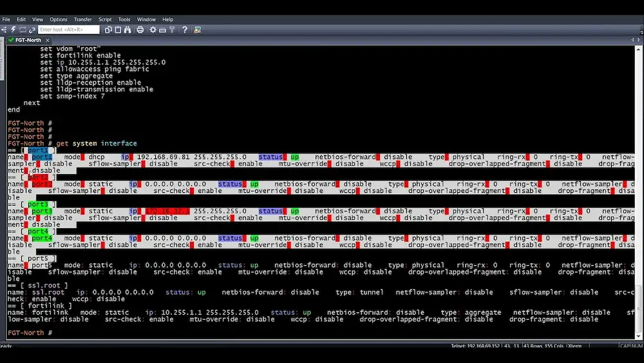Open the File menu

tap(6, 19)
